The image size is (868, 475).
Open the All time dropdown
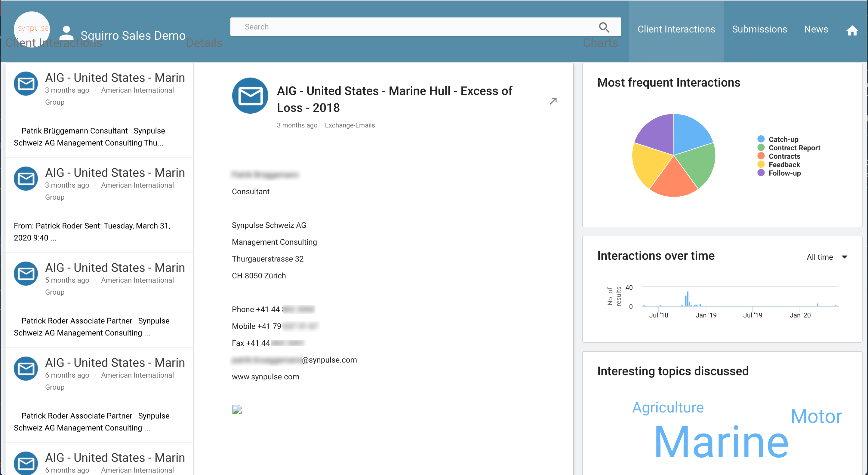coord(826,257)
